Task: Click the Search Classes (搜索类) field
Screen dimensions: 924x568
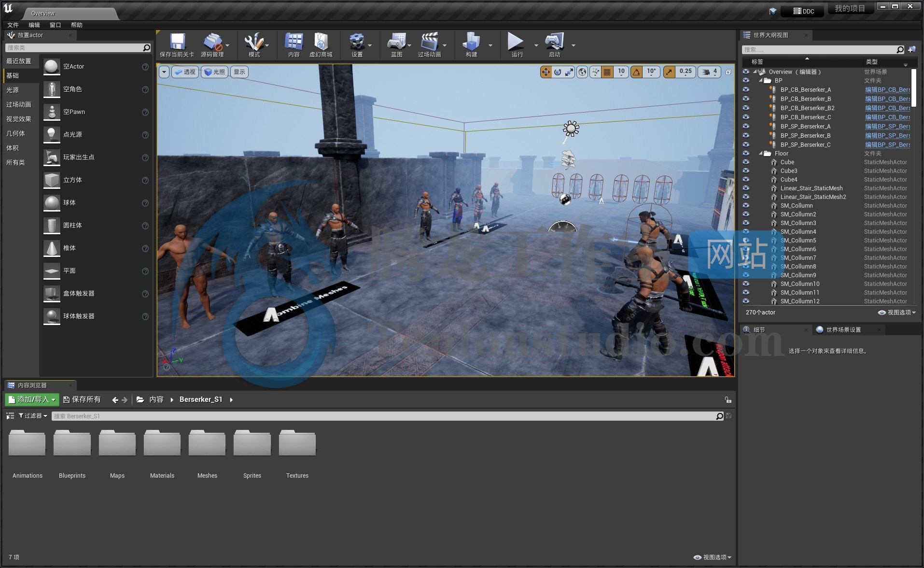Action: [78, 48]
